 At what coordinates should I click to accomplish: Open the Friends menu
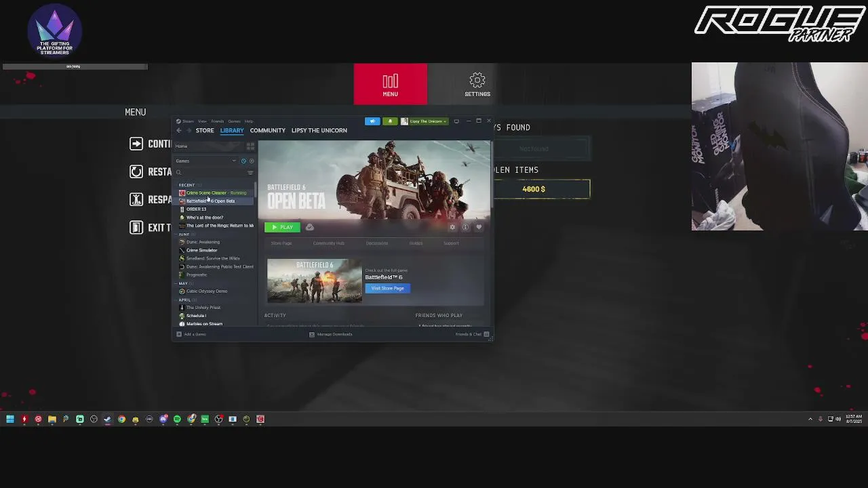(x=218, y=121)
